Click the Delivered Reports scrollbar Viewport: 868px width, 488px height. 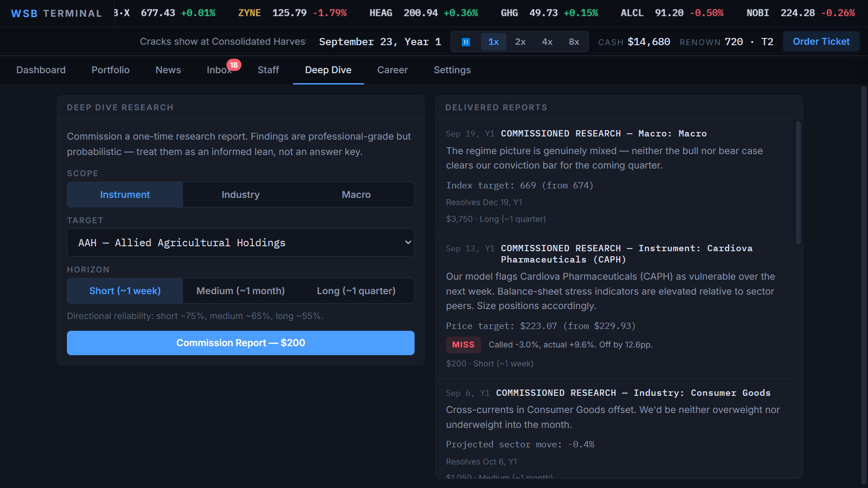798,183
